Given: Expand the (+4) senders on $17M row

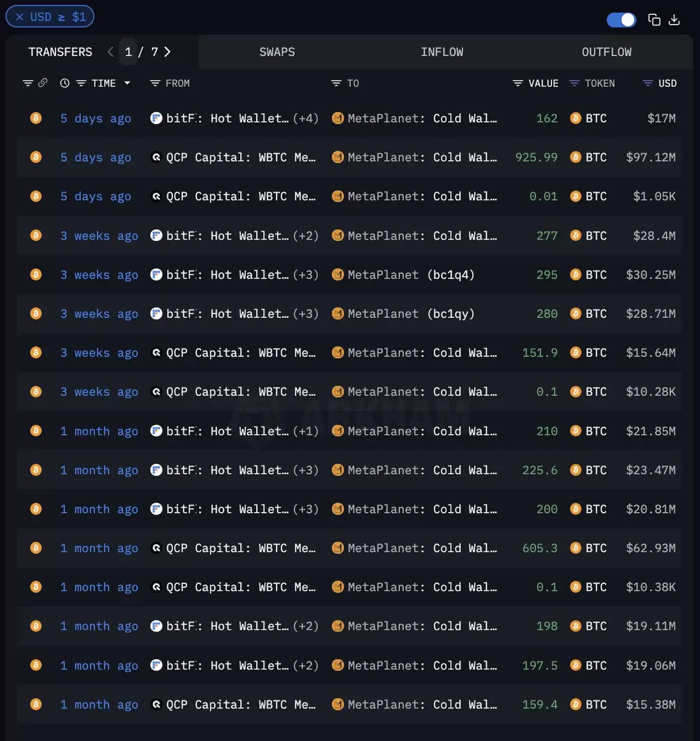Looking at the screenshot, I should coord(306,119).
